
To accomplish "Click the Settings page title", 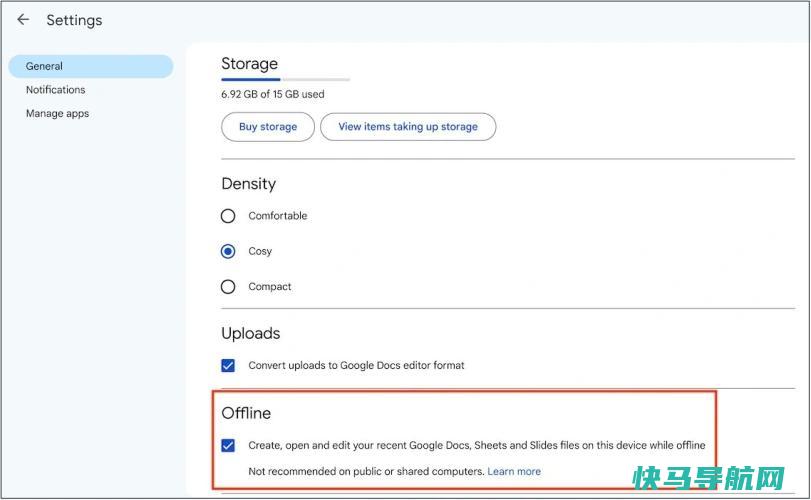I will (x=74, y=20).
